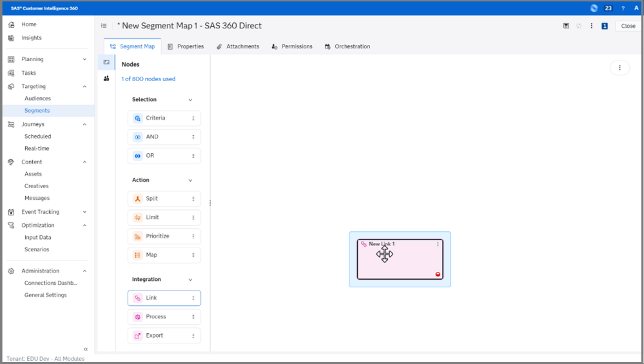Image resolution: width=644 pixels, height=364 pixels.
Task: Collapse the Selection nodes group
Action: (x=190, y=100)
